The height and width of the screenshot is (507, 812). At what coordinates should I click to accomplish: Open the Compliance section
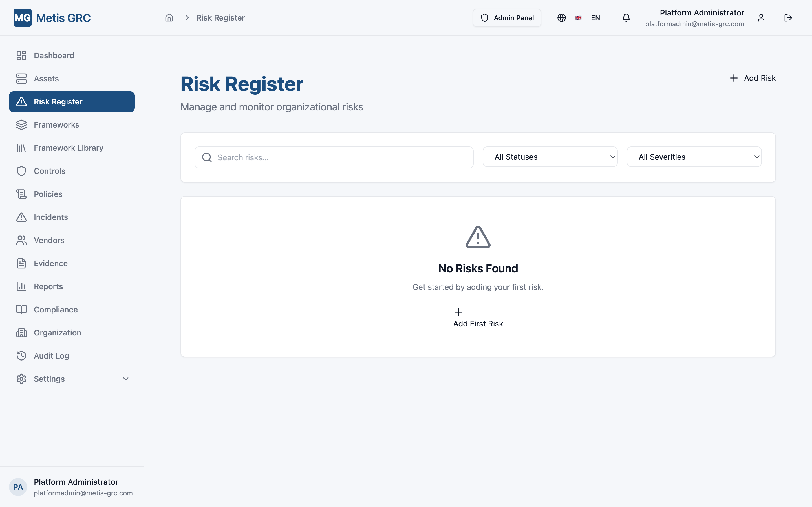click(x=55, y=309)
